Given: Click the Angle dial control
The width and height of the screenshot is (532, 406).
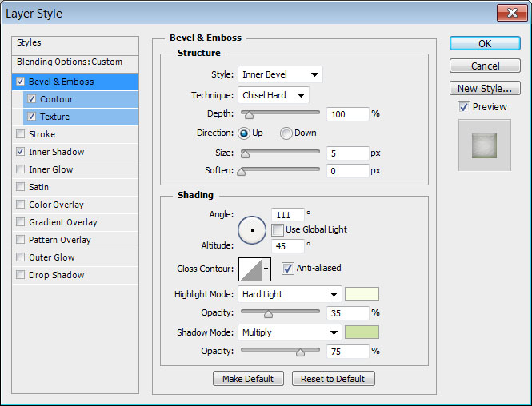Looking at the screenshot, I should (251, 229).
